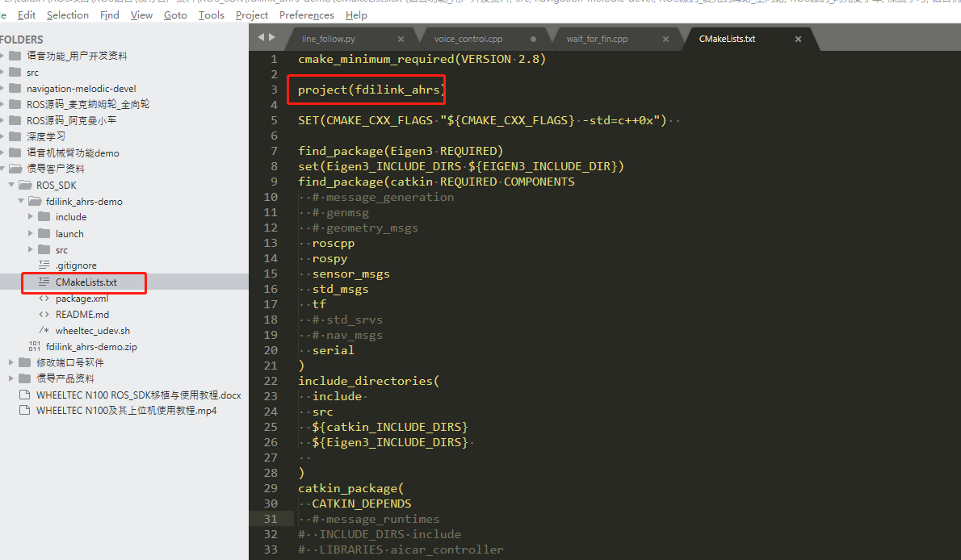Viewport: 961px width, 560px height.
Task: Open wheeltec_udev.sh in the sidebar
Action: click(x=93, y=330)
